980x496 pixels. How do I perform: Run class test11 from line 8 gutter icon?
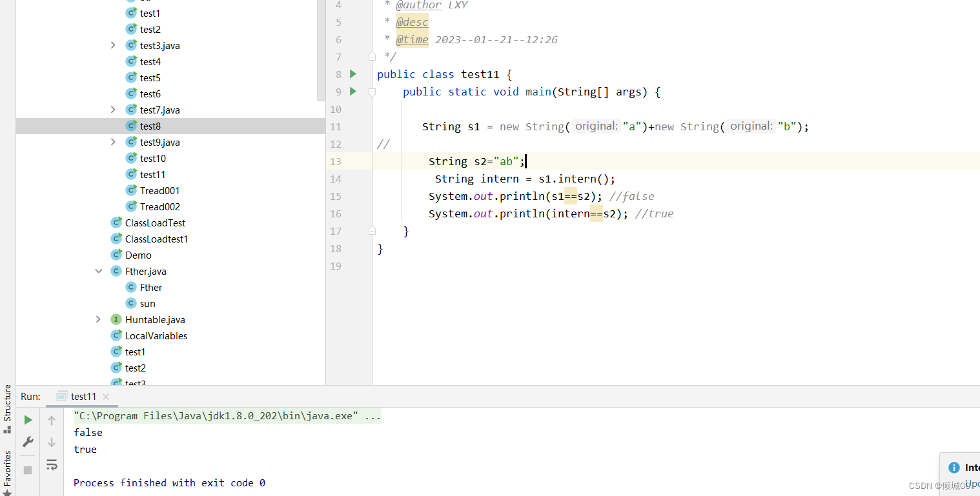pyautogui.click(x=352, y=74)
